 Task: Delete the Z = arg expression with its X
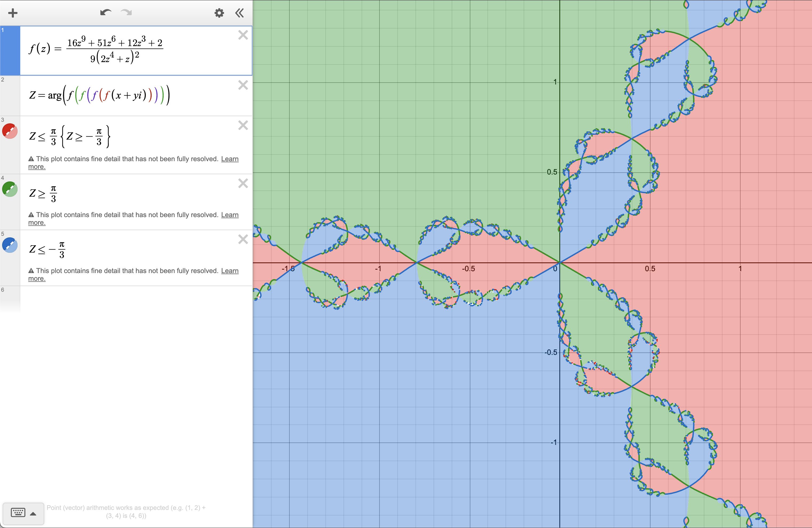tap(243, 85)
